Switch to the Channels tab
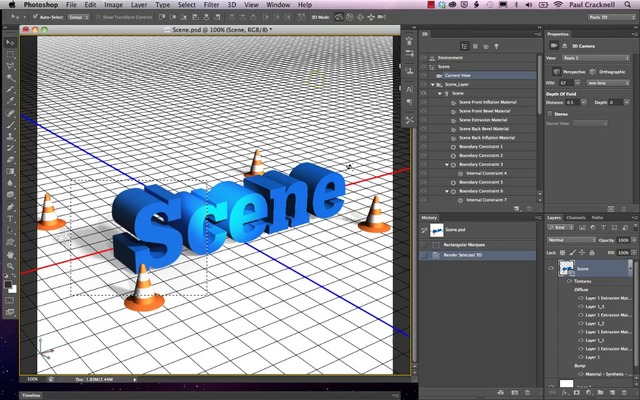 (576, 216)
